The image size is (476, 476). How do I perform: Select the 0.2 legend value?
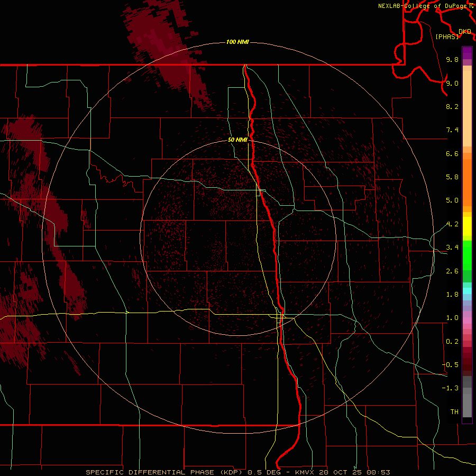pos(452,342)
